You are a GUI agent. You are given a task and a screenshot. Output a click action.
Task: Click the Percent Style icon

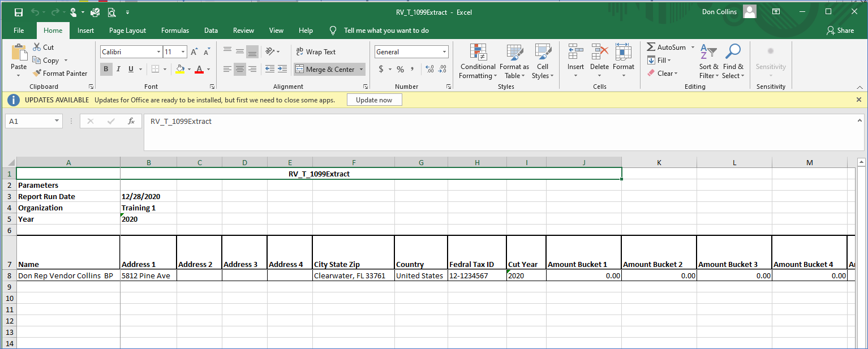point(400,69)
